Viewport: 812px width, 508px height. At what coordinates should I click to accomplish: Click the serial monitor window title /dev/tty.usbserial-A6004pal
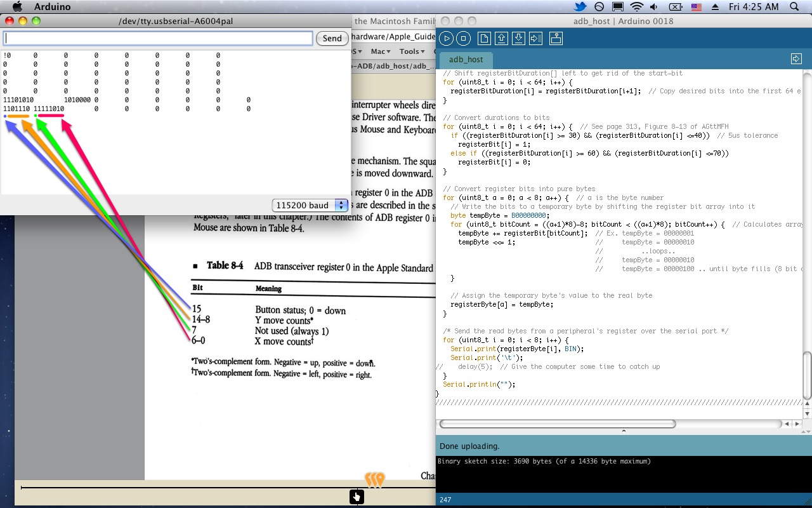[x=176, y=21]
